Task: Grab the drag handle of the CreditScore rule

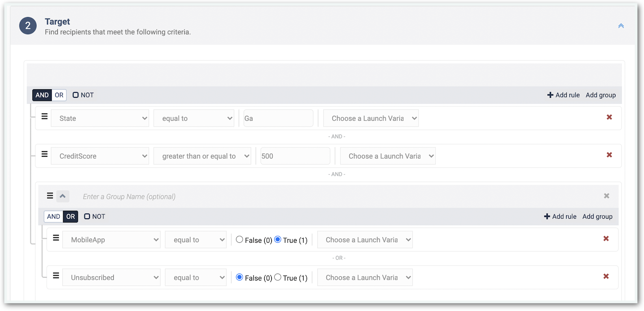Action: pos(45,154)
